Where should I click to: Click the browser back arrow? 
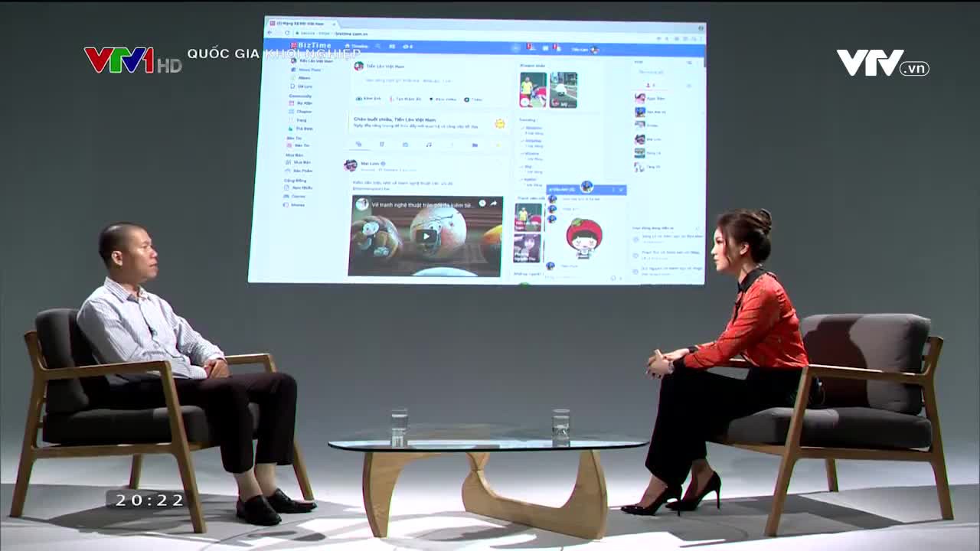[269, 33]
